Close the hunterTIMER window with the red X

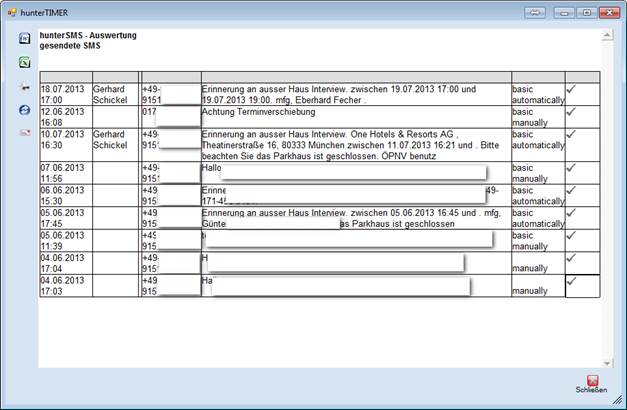[x=608, y=12]
